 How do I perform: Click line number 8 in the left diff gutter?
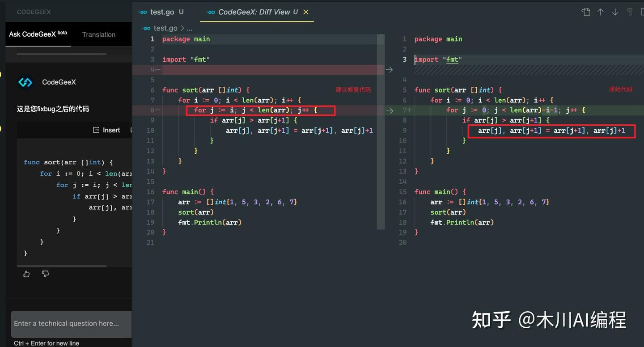coord(152,110)
